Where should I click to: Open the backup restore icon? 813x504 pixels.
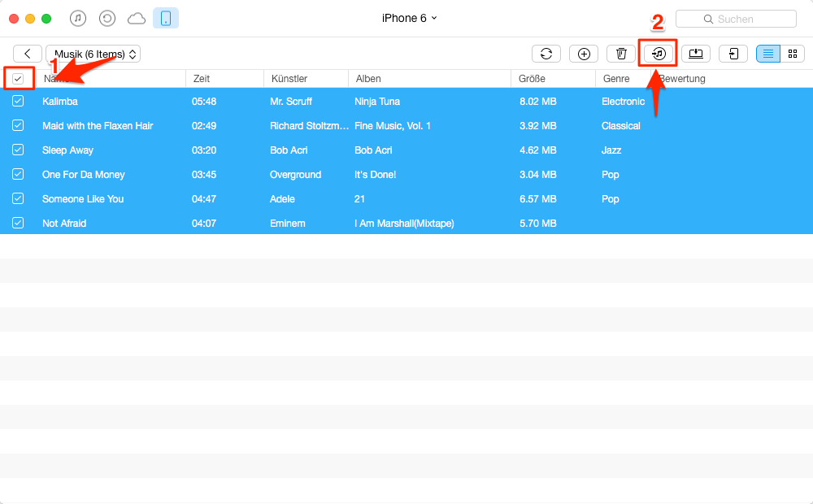click(107, 19)
